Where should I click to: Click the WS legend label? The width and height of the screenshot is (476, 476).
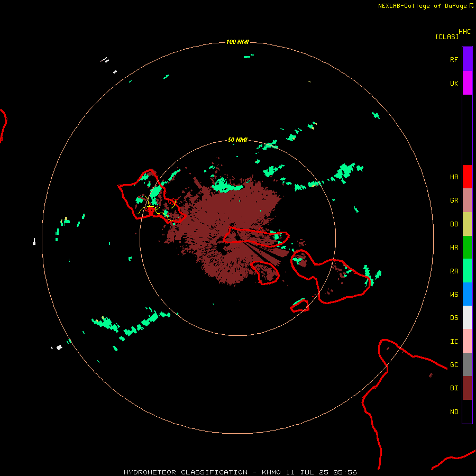(454, 294)
